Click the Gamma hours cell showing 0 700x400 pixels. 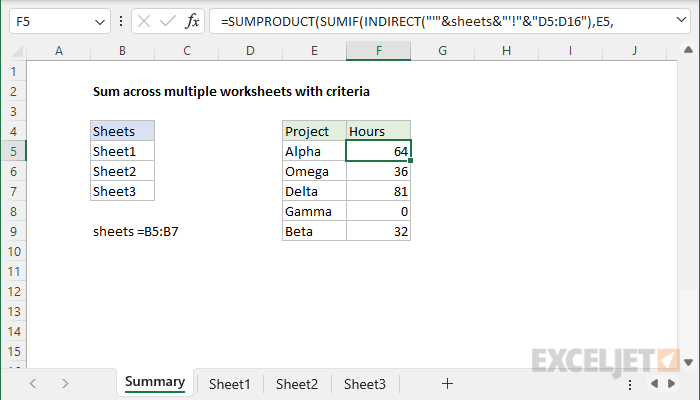(x=378, y=211)
